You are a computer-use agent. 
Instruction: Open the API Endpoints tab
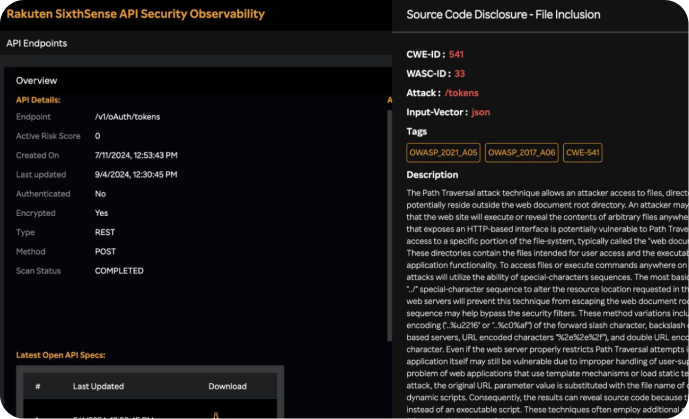pos(37,43)
